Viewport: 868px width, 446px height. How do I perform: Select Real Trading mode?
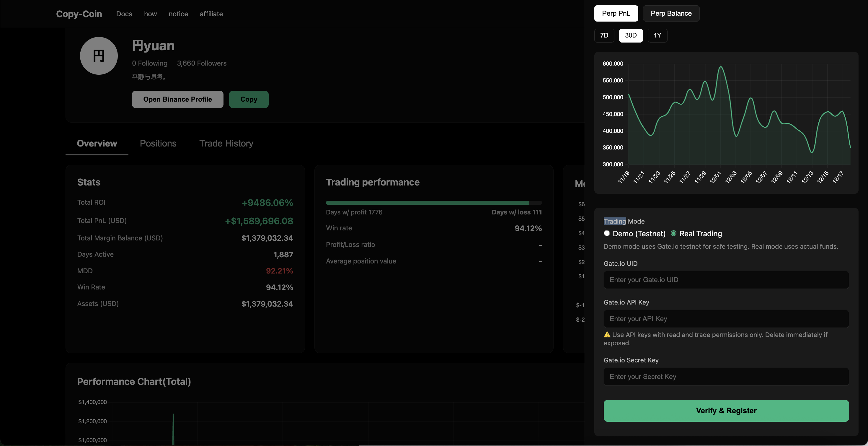pyautogui.click(x=674, y=233)
